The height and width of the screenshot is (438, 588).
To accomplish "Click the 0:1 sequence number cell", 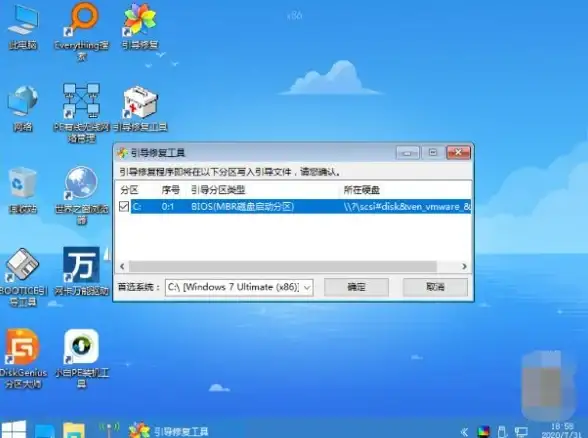I will click(x=168, y=207).
